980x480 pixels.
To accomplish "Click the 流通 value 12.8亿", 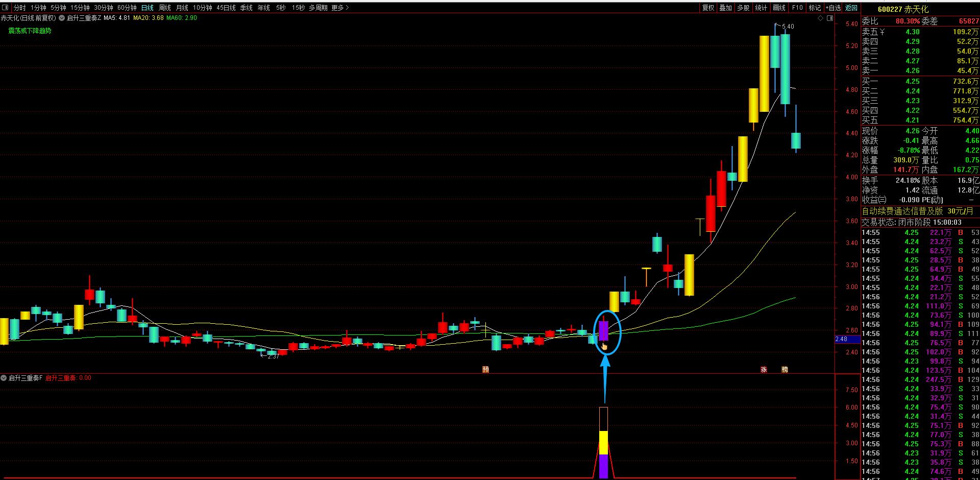I will [968, 190].
